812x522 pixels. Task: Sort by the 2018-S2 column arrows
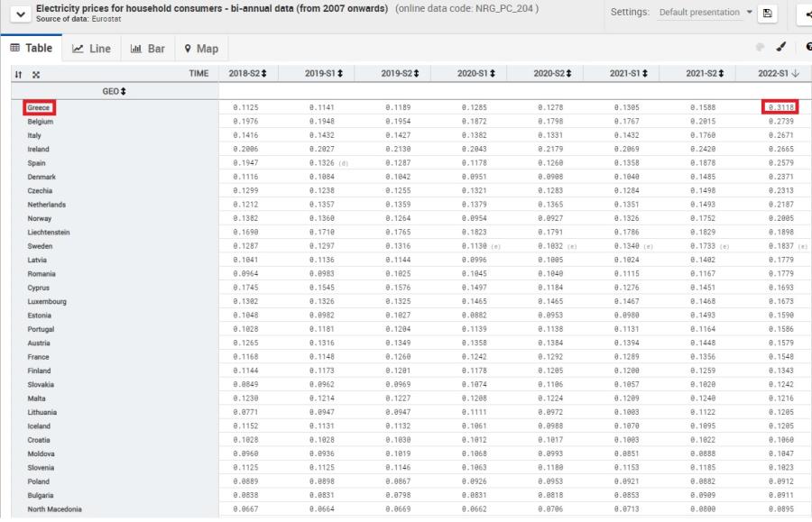point(263,73)
